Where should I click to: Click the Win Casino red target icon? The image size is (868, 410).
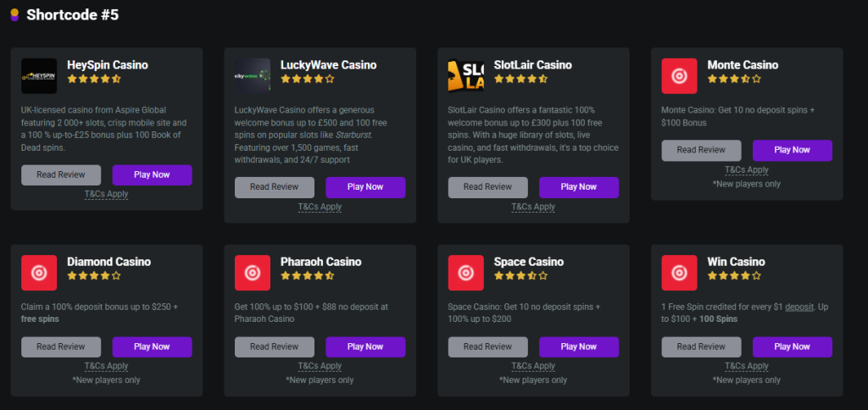(679, 273)
